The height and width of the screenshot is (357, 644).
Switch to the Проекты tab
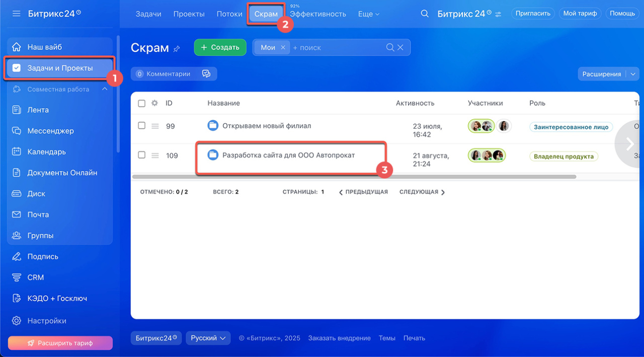189,14
